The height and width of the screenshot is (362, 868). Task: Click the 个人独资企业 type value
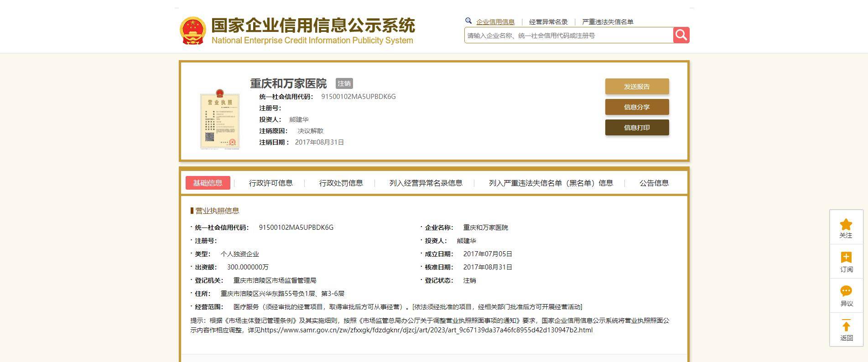click(x=239, y=254)
